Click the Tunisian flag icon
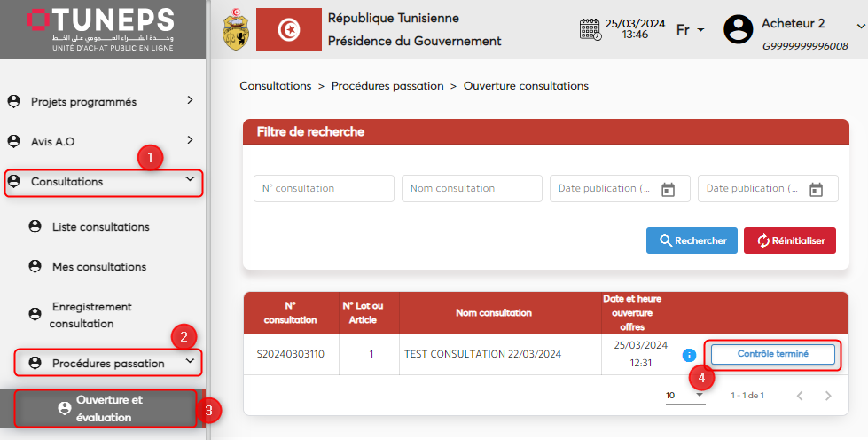 (x=289, y=29)
